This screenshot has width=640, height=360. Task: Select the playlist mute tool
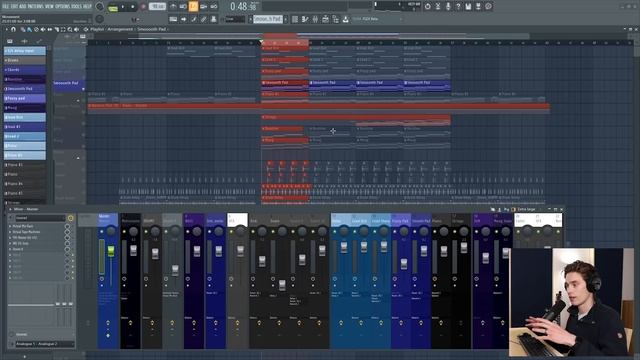click(x=43, y=29)
